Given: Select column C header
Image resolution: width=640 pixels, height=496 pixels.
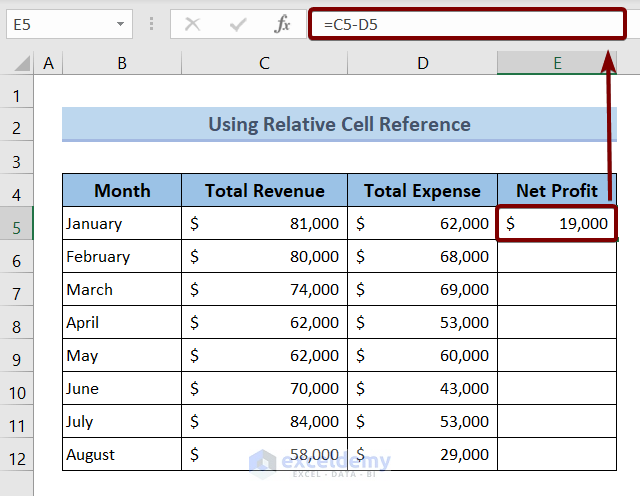Looking at the screenshot, I should [x=264, y=63].
